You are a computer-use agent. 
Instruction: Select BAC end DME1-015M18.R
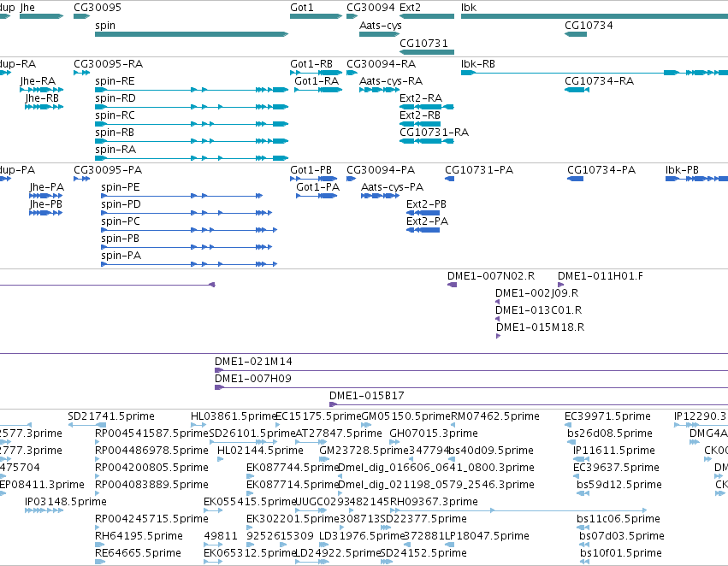pyautogui.click(x=498, y=336)
